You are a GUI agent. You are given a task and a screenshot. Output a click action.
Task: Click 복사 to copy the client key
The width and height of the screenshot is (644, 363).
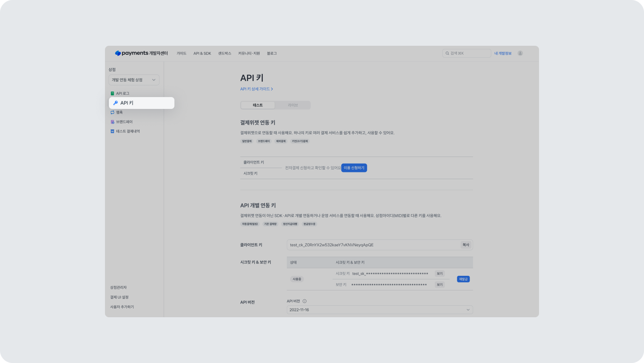click(466, 245)
